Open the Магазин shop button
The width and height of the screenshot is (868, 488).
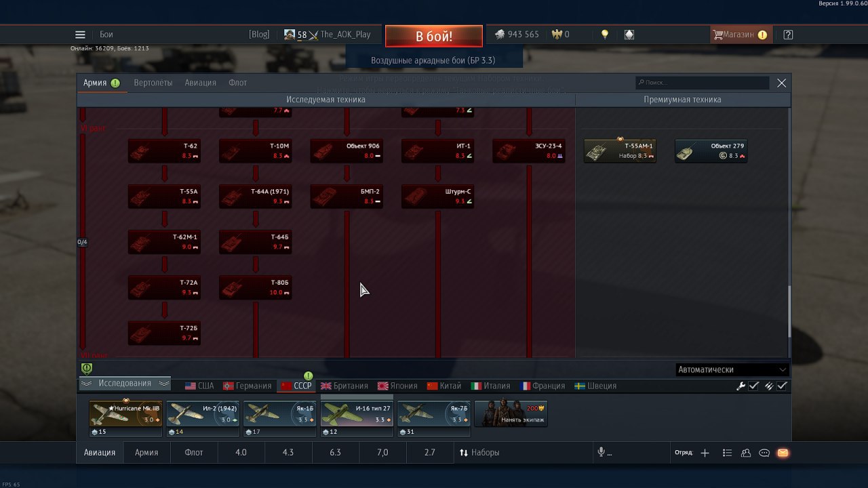(741, 35)
